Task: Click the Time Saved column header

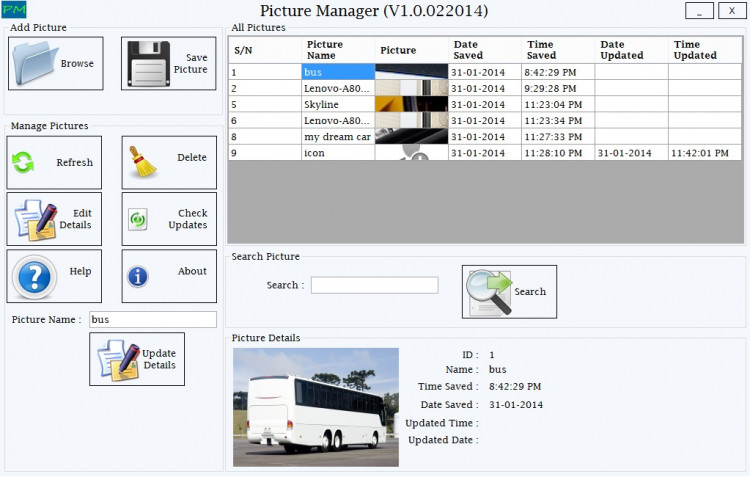Action: [x=558, y=50]
